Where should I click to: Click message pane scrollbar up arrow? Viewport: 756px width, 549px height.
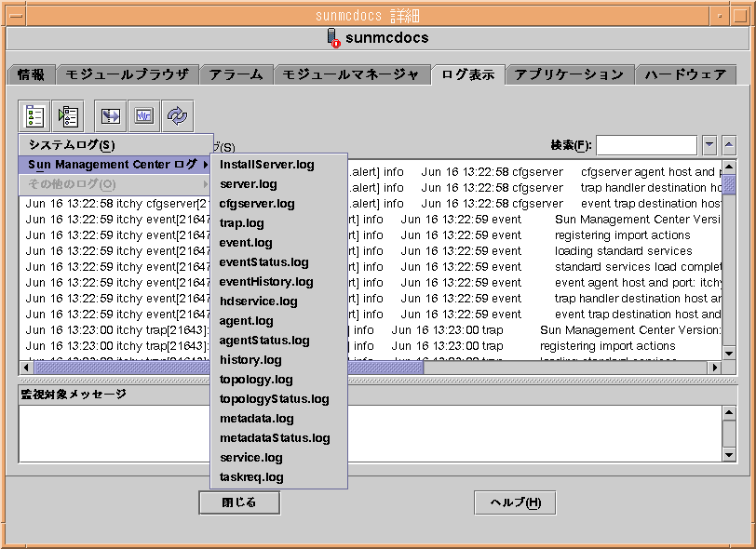[x=729, y=413]
